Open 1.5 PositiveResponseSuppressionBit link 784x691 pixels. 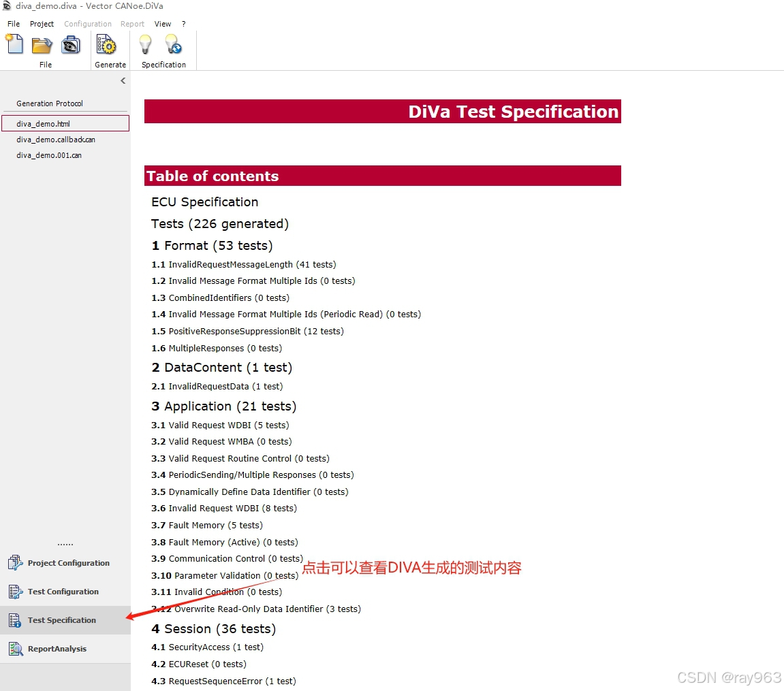click(x=247, y=332)
